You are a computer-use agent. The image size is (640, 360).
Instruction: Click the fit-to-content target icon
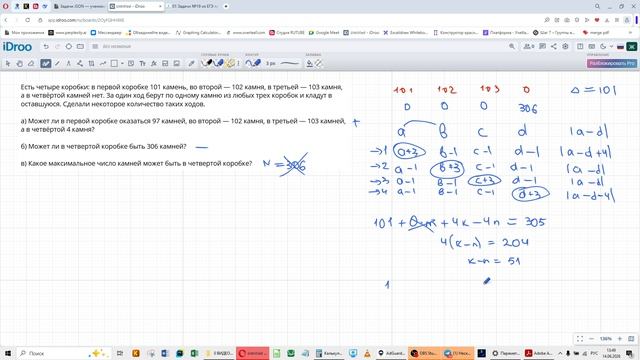(x=69, y=47)
